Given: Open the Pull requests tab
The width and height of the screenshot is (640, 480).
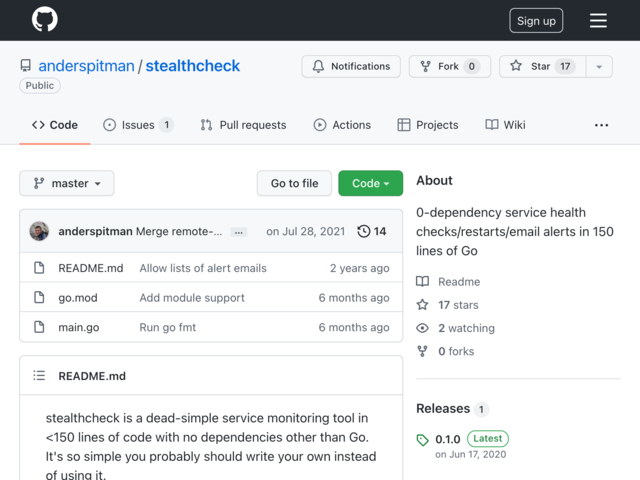Looking at the screenshot, I should [243, 125].
